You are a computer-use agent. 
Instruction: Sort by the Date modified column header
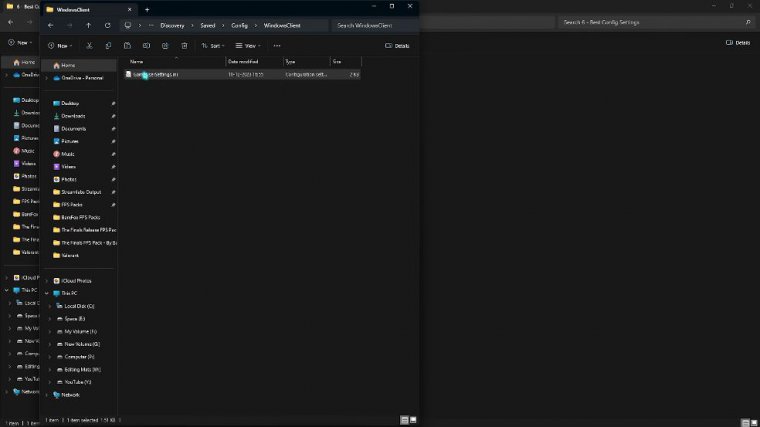coord(244,62)
